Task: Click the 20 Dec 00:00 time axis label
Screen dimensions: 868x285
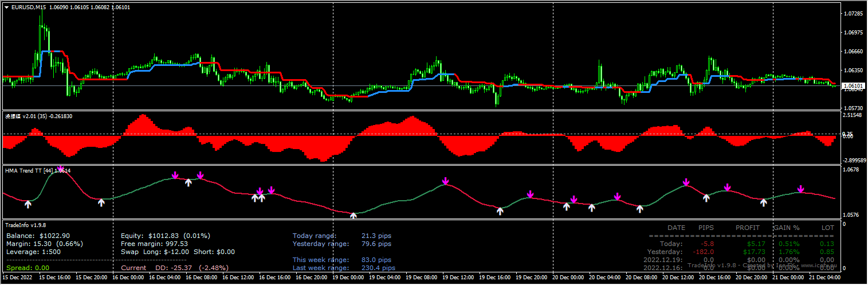Action: coord(568,278)
